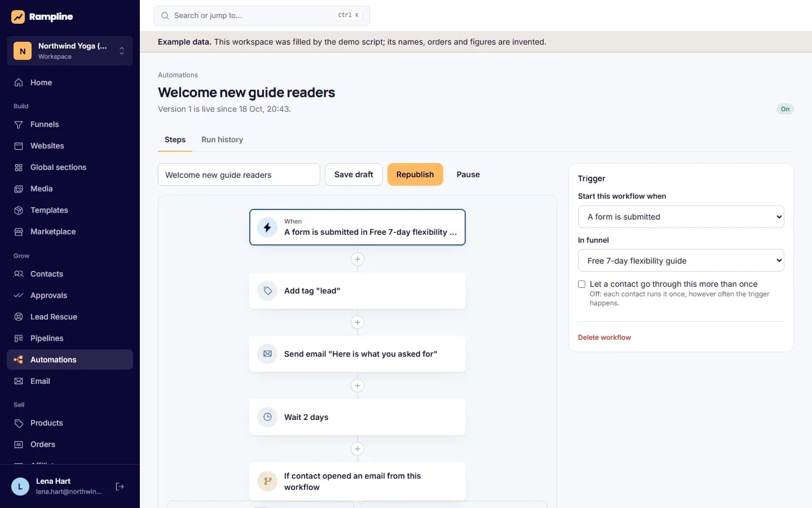Viewport: 812px width, 508px height.
Task: Go to Contacts
Action: 70,274
